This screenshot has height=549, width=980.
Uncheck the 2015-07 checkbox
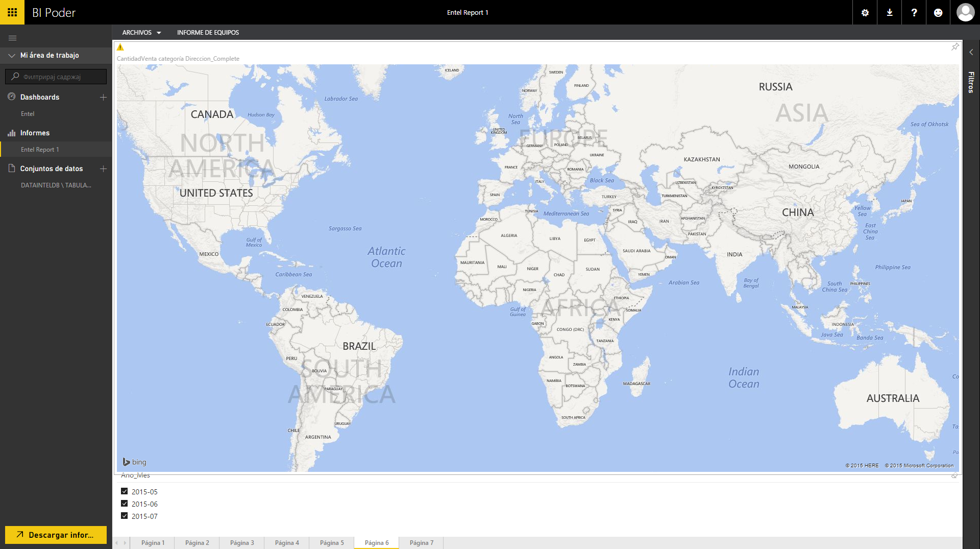point(124,516)
